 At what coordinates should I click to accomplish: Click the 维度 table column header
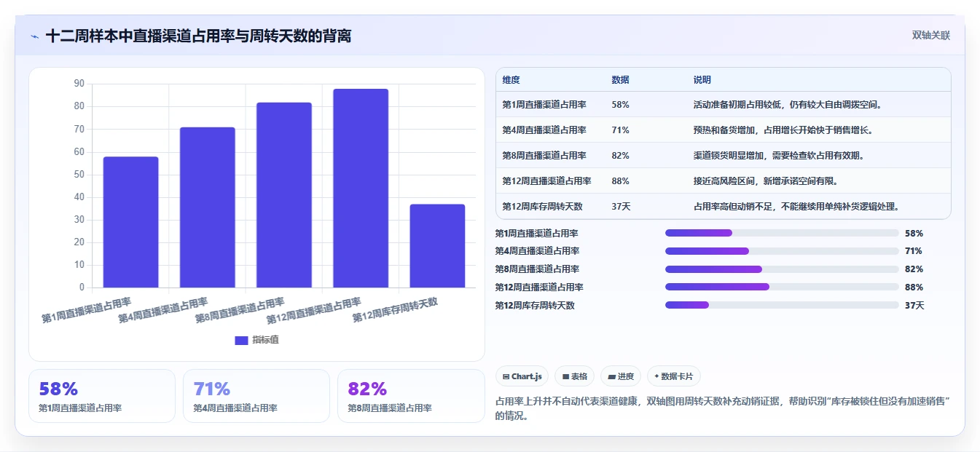(511, 80)
